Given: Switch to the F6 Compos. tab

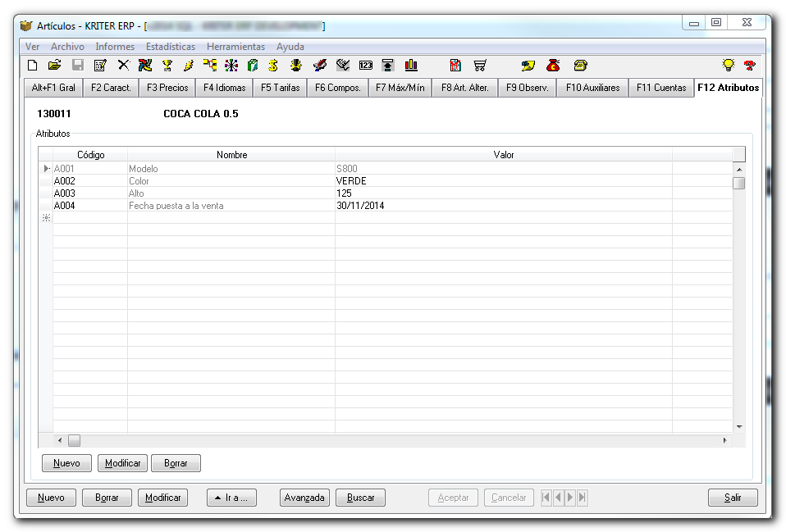Looking at the screenshot, I should (x=338, y=88).
